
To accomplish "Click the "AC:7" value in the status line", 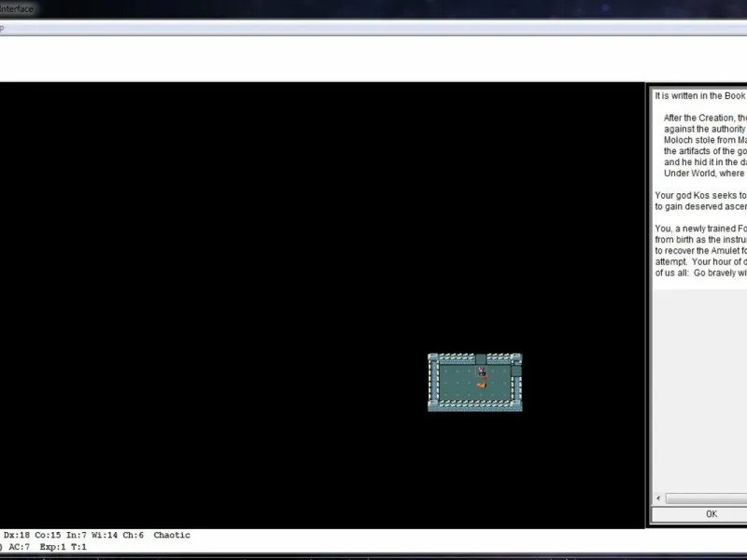I will (x=19, y=547).
